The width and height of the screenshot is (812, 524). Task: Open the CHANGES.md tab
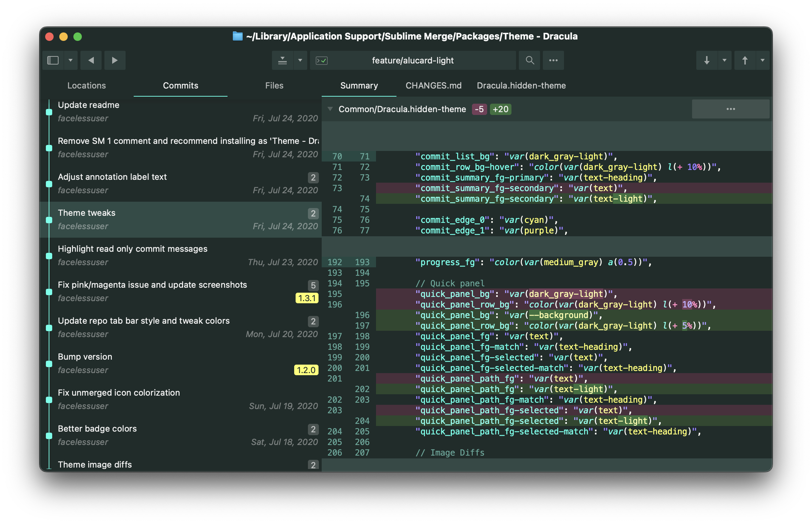click(x=434, y=85)
